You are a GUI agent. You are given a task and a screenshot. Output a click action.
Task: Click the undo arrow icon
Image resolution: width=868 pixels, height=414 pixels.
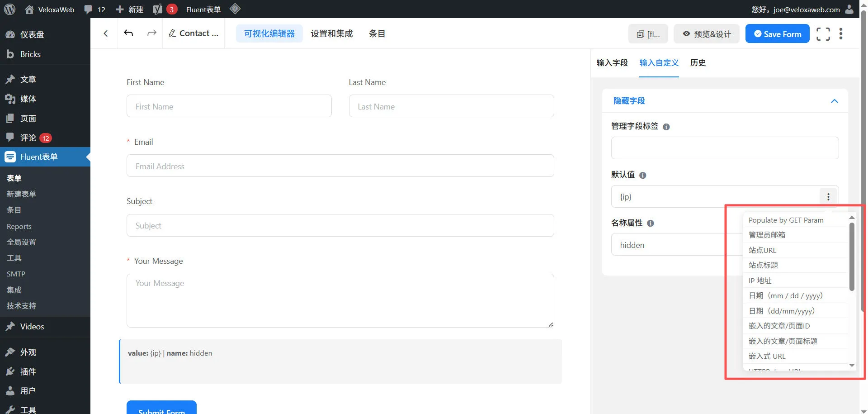click(x=128, y=33)
